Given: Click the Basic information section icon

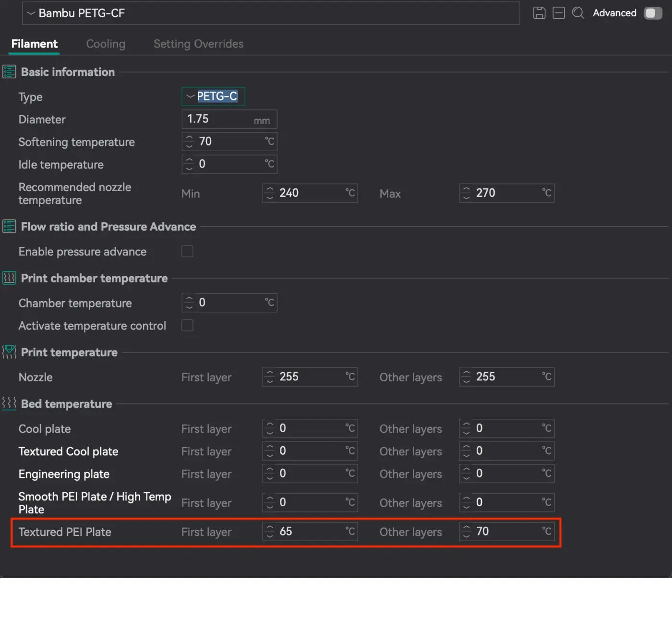Looking at the screenshot, I should [9, 72].
